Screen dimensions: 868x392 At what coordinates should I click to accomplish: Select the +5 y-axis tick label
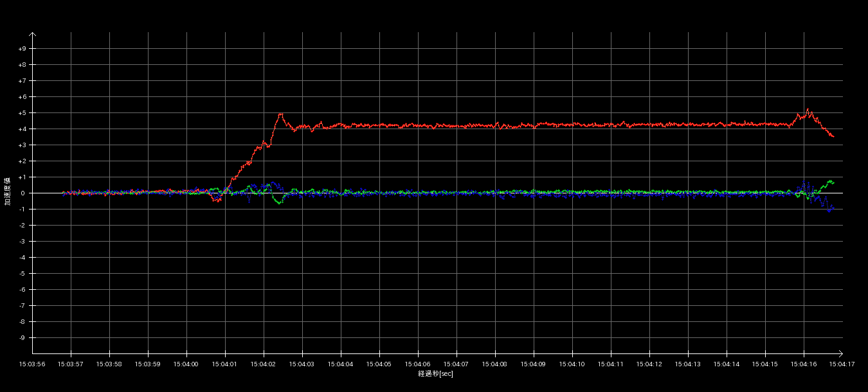(x=22, y=113)
